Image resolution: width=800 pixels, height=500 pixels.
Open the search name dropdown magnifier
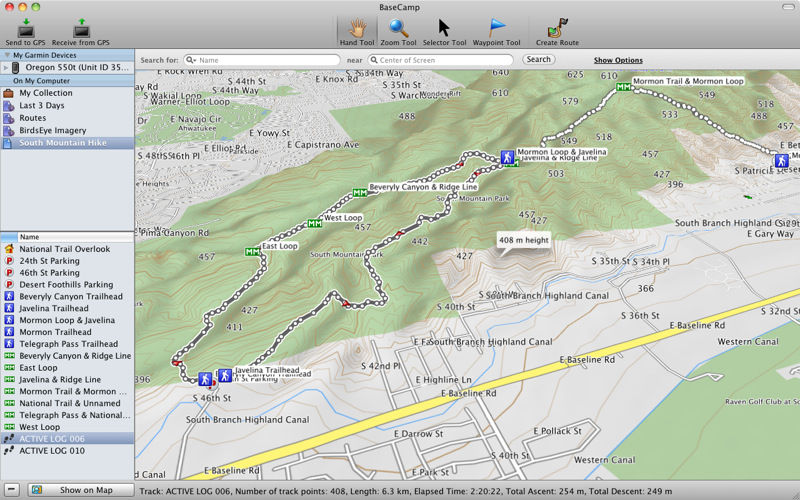tap(191, 60)
